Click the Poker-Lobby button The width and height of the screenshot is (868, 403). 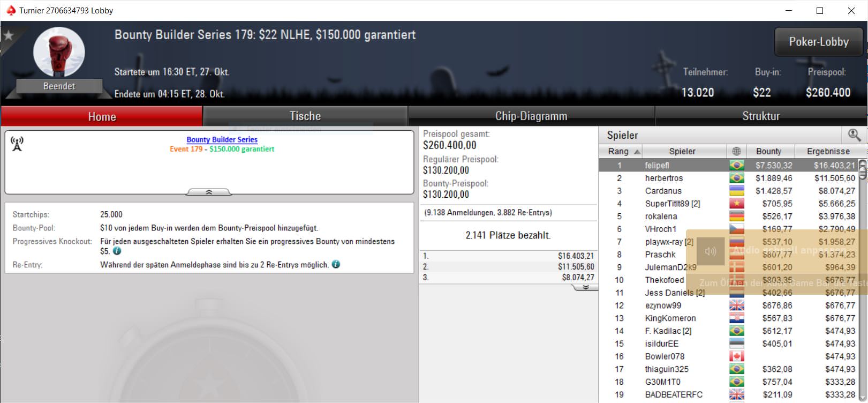(818, 42)
